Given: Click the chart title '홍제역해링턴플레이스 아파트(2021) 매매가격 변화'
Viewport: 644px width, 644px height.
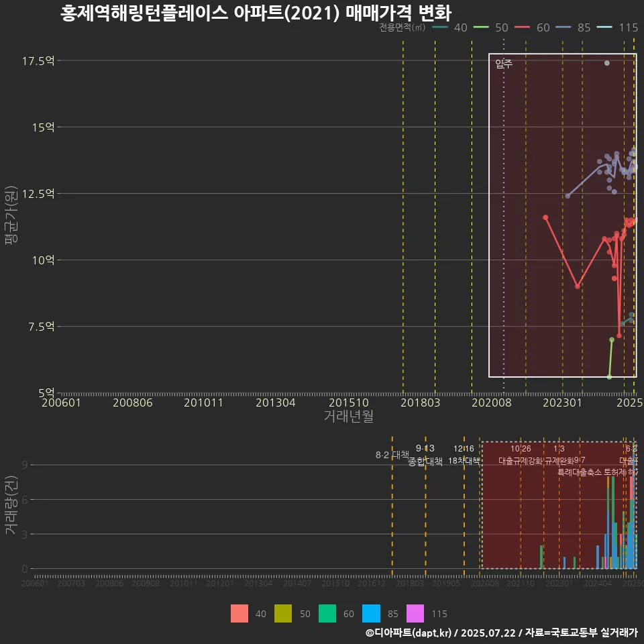Looking at the screenshot, I should click(256, 13).
